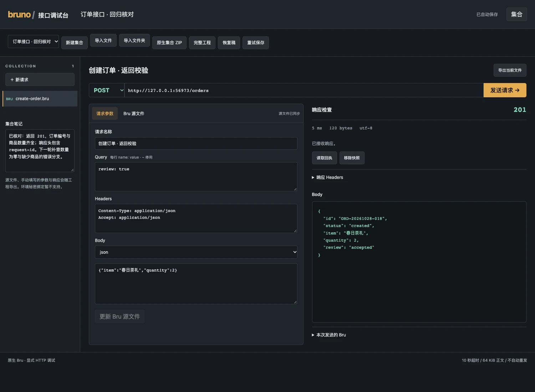535x392 pixels.
Task: Click 新建集合 button
Action: pos(74,43)
